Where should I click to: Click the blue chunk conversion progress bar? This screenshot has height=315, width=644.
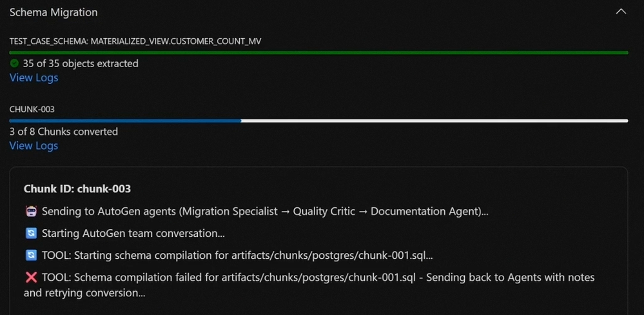pos(318,121)
